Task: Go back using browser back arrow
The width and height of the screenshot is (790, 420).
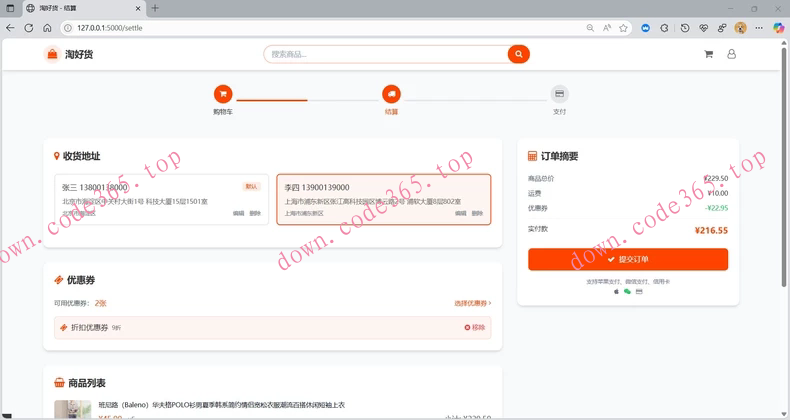Action: coord(10,28)
